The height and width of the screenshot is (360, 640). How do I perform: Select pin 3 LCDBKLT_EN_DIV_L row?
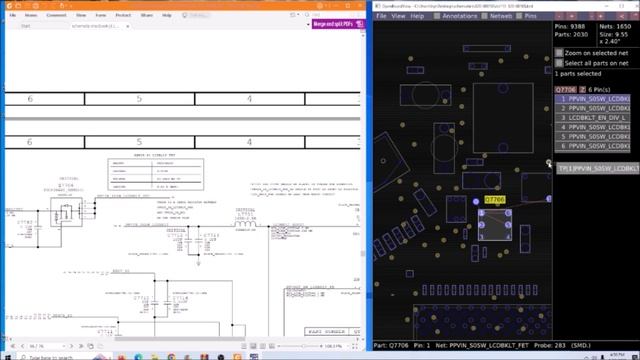[x=592, y=118]
